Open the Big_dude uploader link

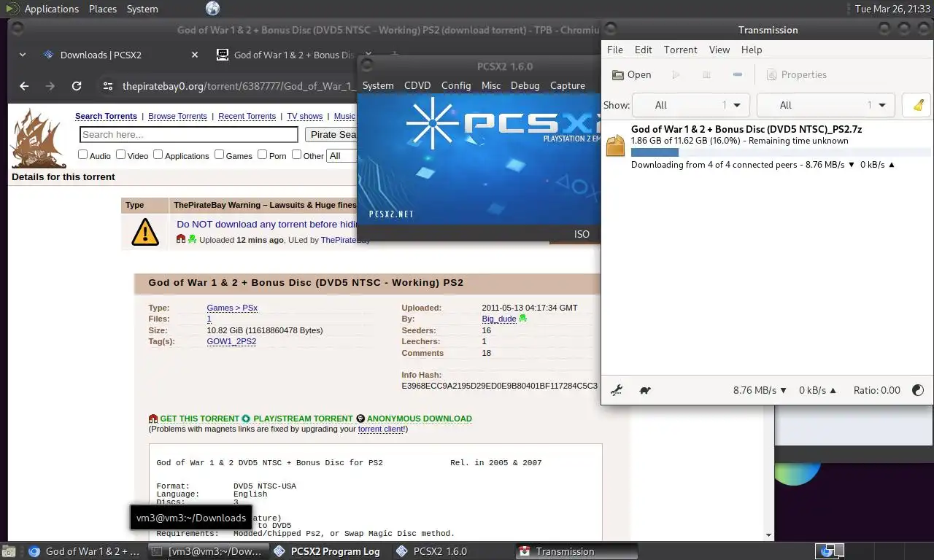point(499,319)
